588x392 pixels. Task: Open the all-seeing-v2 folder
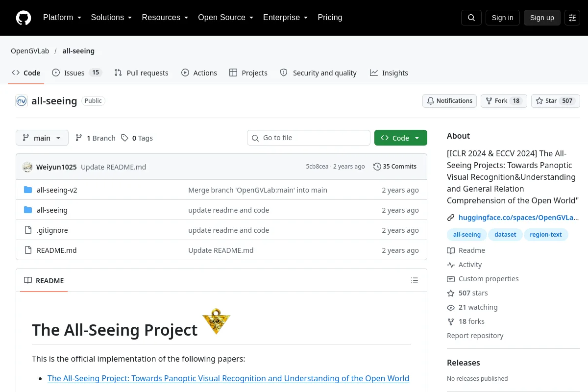pyautogui.click(x=57, y=190)
